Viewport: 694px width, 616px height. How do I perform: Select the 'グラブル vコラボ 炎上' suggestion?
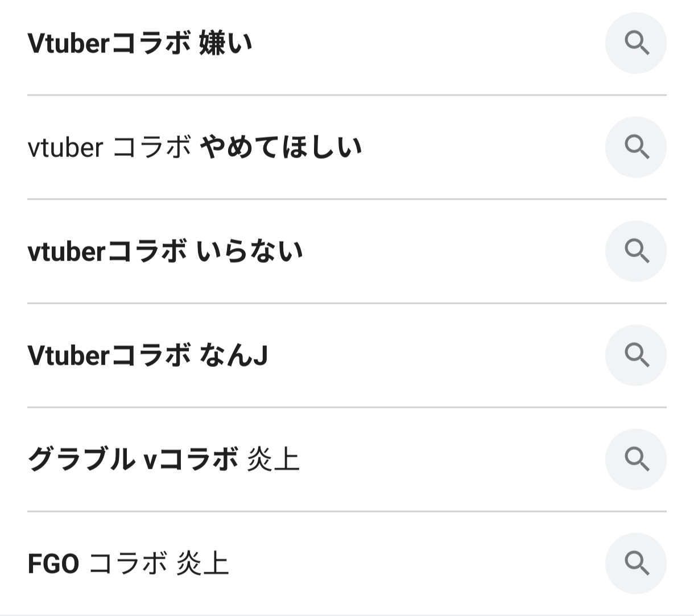point(163,460)
